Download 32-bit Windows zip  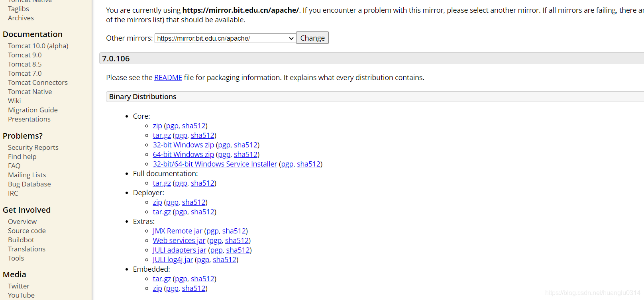click(x=183, y=145)
